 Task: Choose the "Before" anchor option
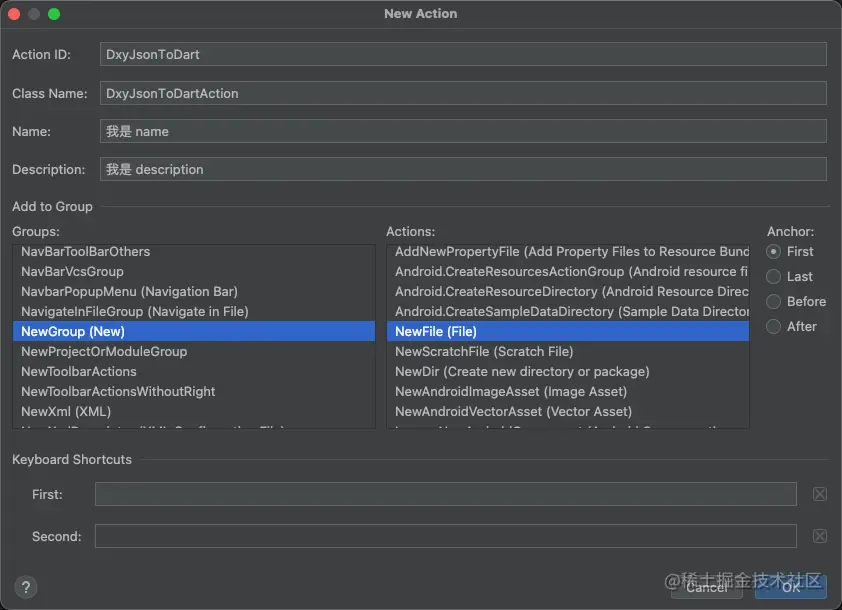coord(774,301)
